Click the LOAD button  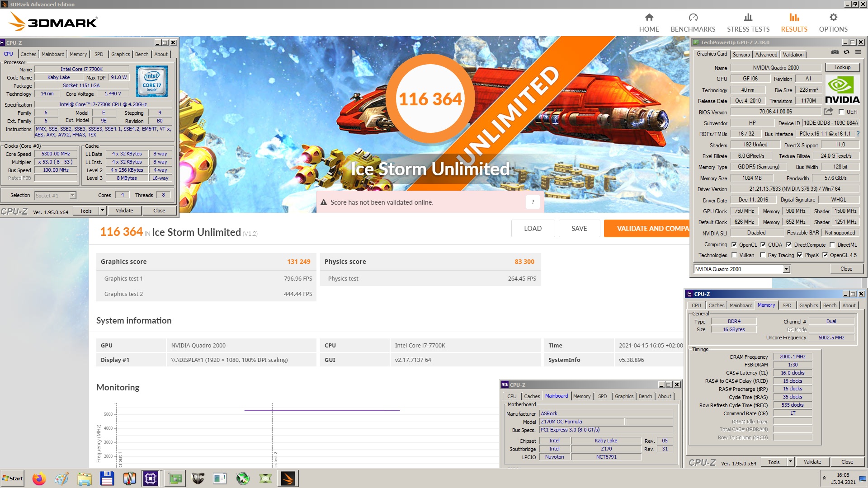pos(533,228)
